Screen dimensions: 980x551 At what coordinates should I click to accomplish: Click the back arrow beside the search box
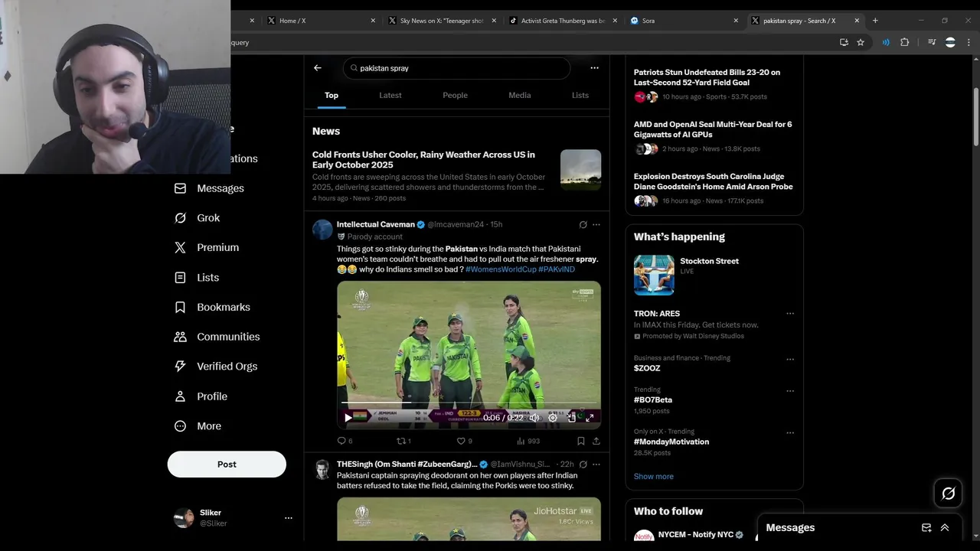tap(318, 68)
